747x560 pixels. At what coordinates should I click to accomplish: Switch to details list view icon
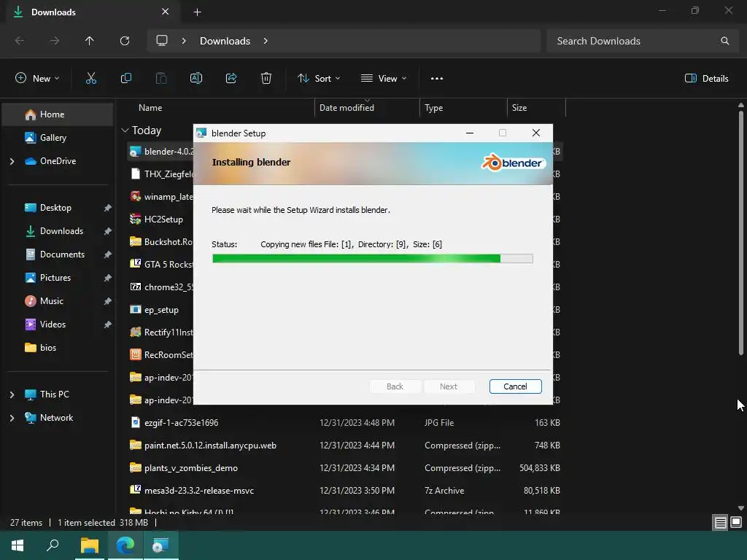[720, 523]
